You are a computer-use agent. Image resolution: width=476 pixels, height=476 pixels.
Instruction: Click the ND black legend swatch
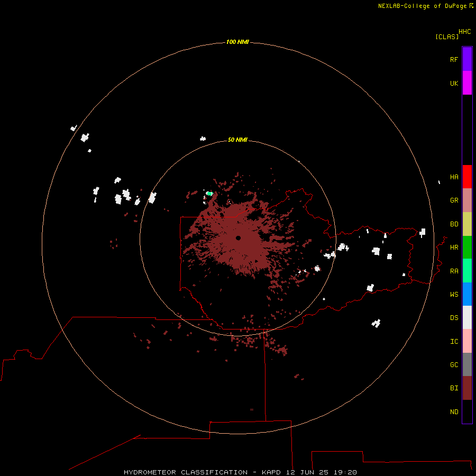click(x=467, y=411)
